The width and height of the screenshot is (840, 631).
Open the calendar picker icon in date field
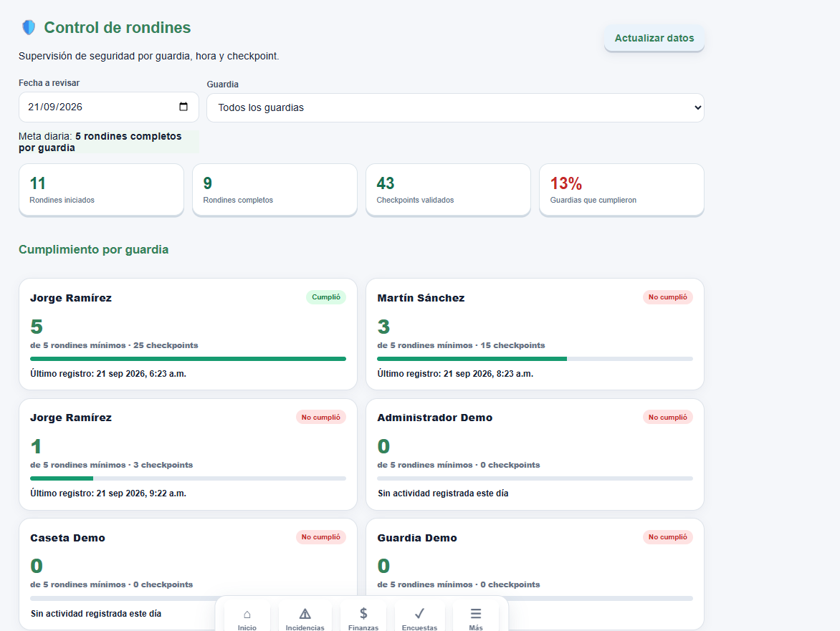(x=183, y=107)
